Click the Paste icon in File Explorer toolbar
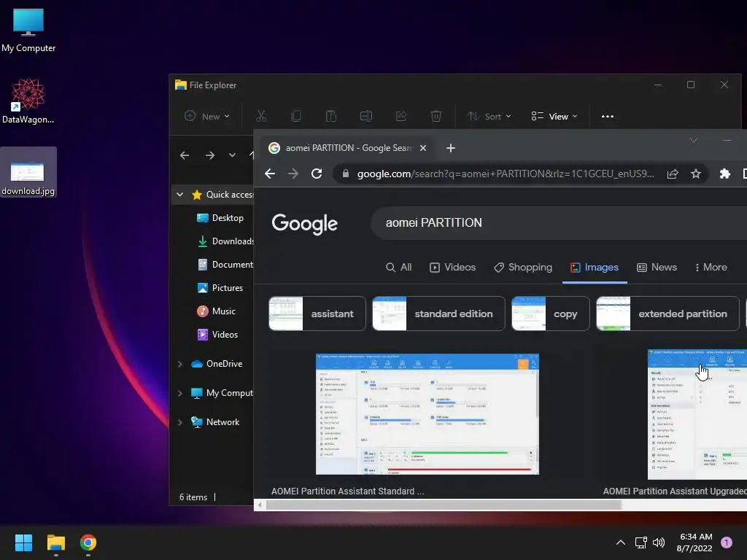 (330, 116)
